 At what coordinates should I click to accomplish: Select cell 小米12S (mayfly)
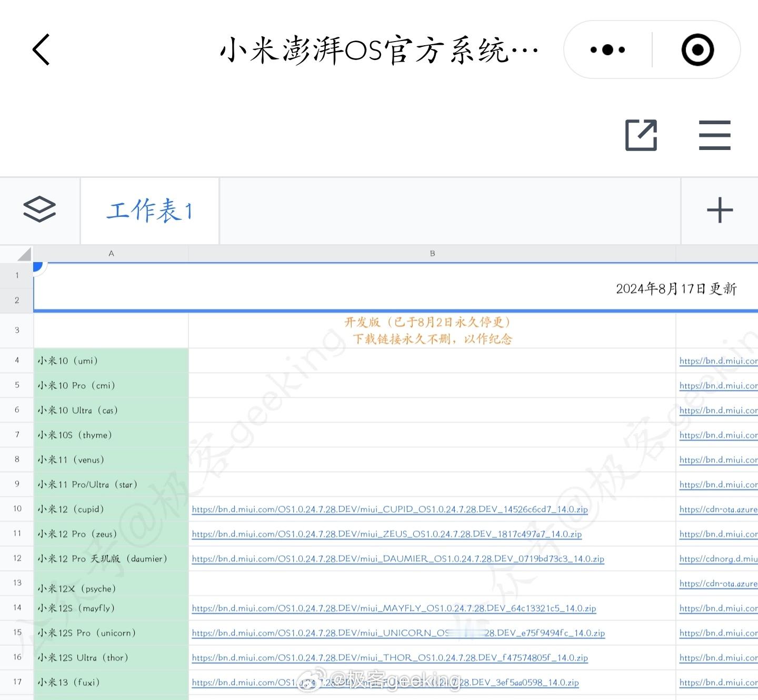[111, 608]
